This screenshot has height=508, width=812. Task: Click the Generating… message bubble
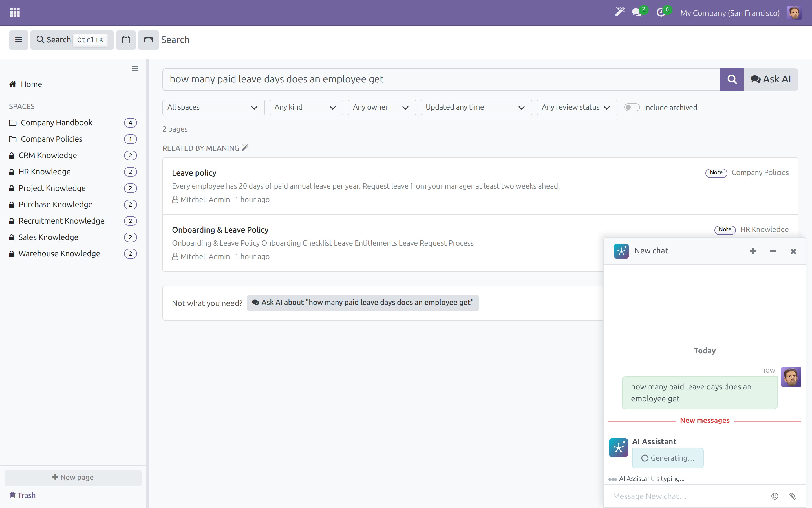[x=667, y=458]
